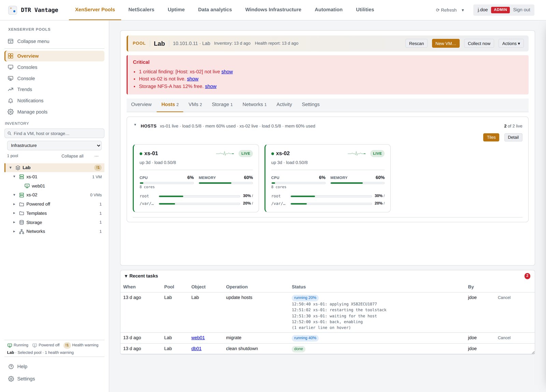Click the Notifications bell icon
546x392 pixels.
(x=11, y=101)
